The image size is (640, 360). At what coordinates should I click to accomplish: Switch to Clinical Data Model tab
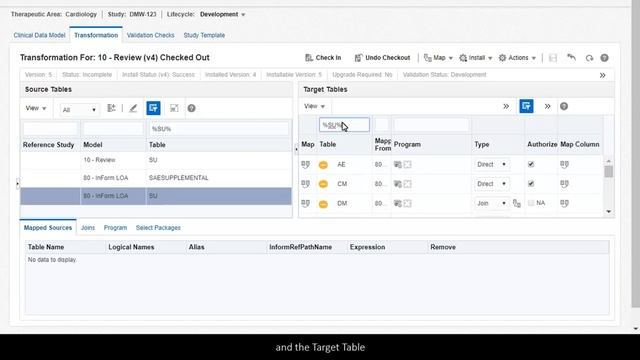point(39,35)
